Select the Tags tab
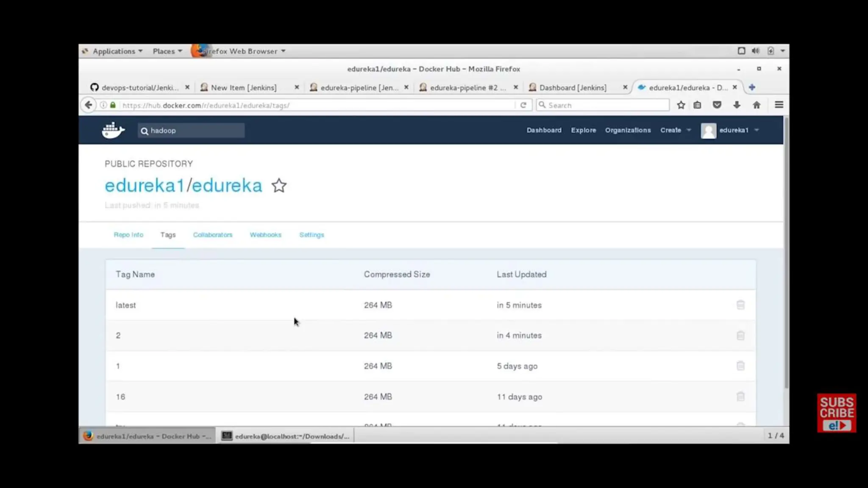The image size is (868, 488). click(168, 235)
